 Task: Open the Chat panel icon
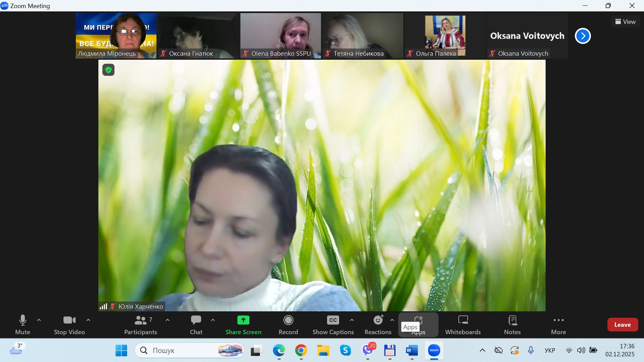point(196,320)
